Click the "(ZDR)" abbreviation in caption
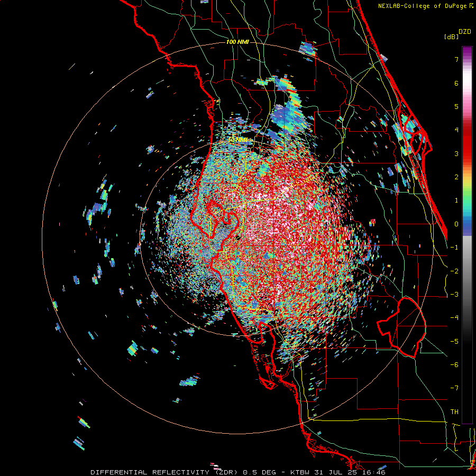Viewport: 476px width, 476px height. pos(226,472)
